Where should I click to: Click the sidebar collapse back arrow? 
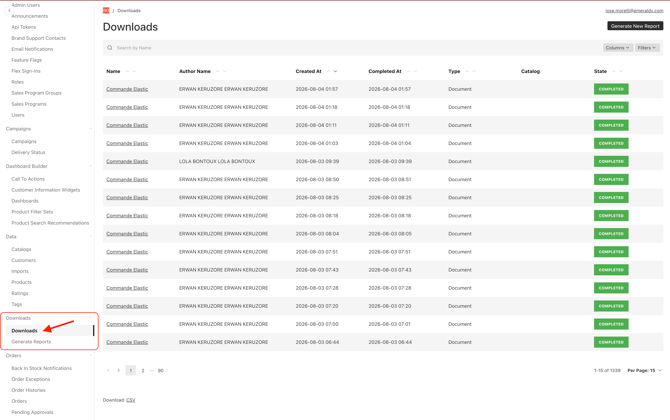[x=9, y=10]
